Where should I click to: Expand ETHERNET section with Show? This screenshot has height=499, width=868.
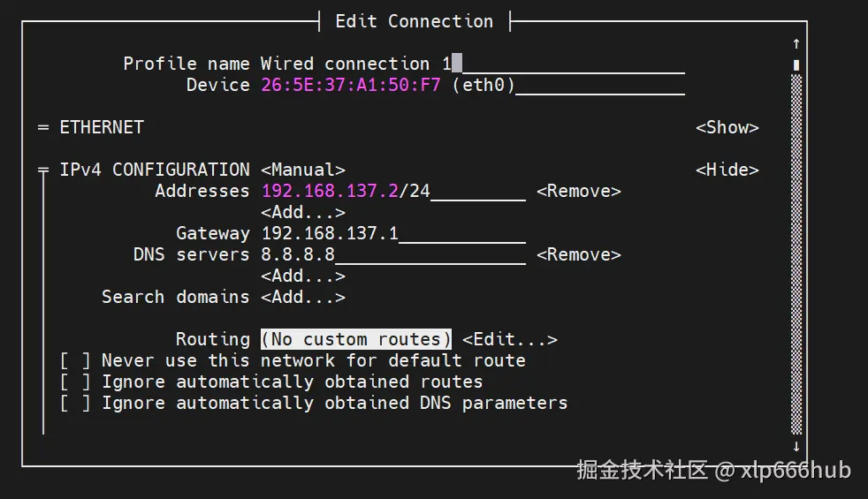pos(727,127)
